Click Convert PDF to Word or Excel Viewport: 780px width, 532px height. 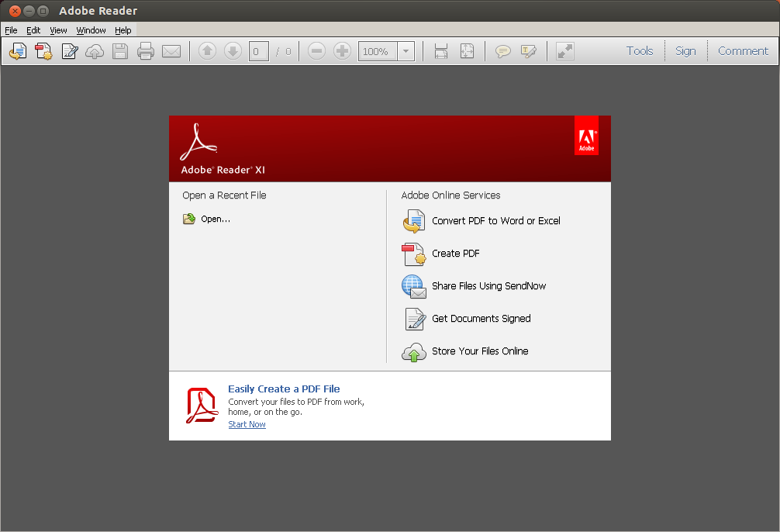click(496, 221)
